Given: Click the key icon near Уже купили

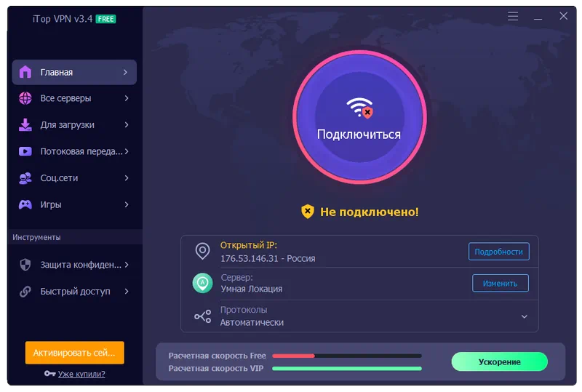Looking at the screenshot, I should click(x=49, y=373).
